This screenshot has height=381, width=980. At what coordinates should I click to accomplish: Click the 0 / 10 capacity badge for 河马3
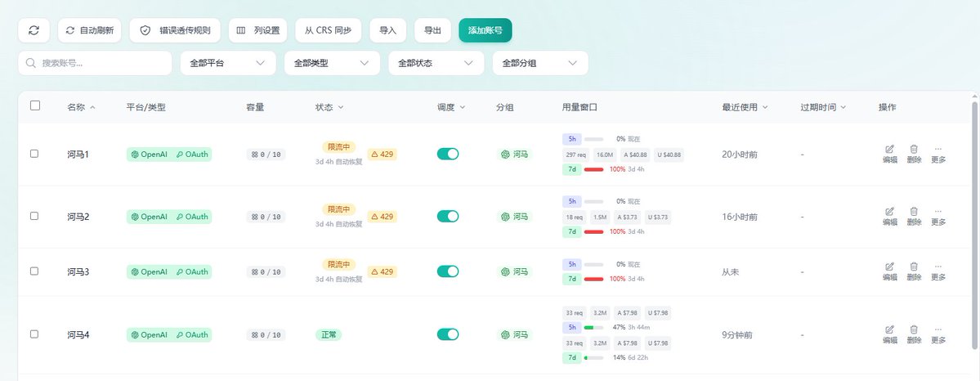click(x=266, y=271)
